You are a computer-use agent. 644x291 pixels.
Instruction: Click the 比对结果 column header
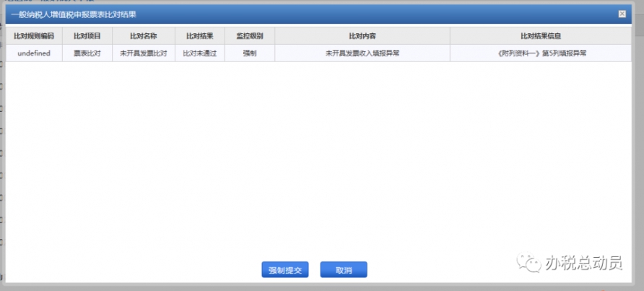point(199,36)
